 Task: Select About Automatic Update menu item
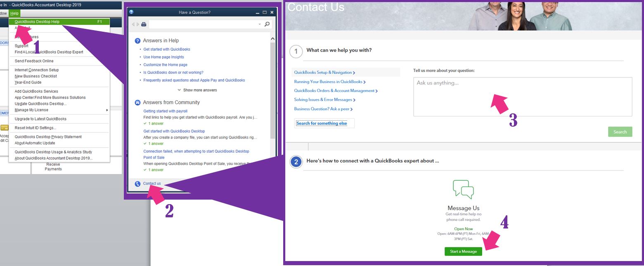35,143
